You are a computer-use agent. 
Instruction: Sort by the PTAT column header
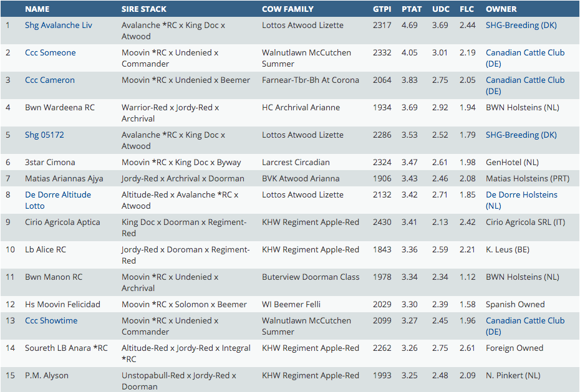click(x=412, y=9)
